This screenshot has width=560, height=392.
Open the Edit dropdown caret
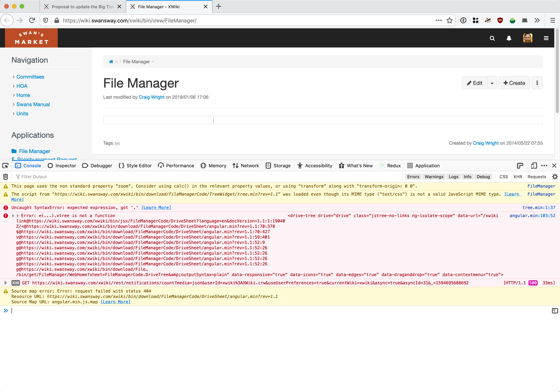[x=492, y=83]
